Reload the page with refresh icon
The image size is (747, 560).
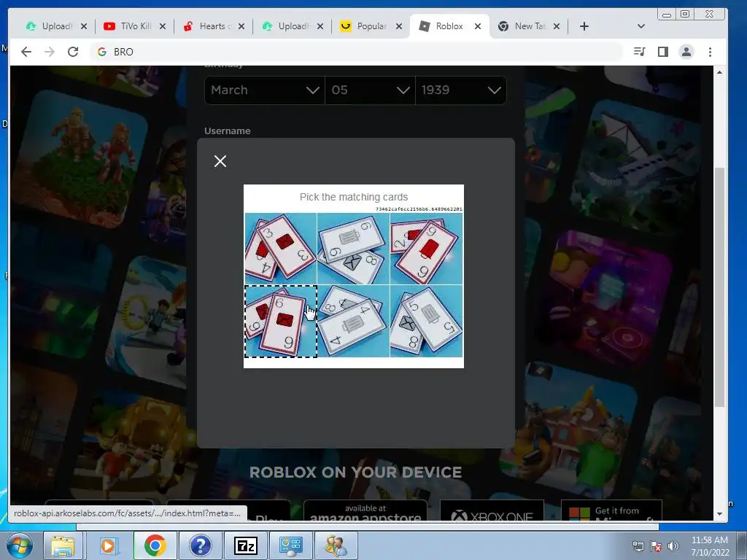point(73,52)
